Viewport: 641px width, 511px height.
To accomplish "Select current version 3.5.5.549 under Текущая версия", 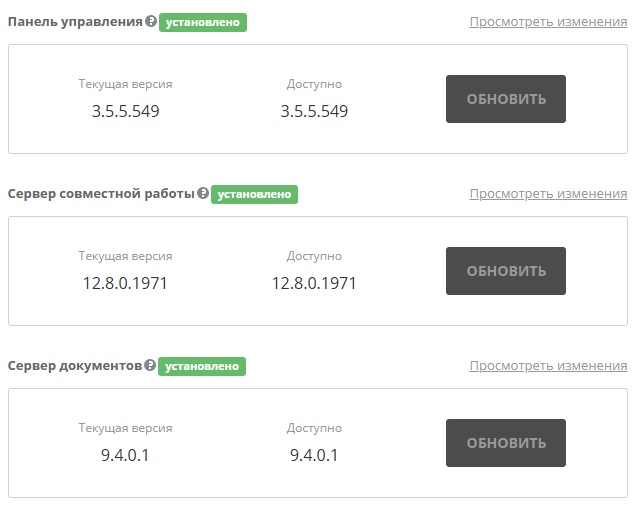I will point(126,111).
